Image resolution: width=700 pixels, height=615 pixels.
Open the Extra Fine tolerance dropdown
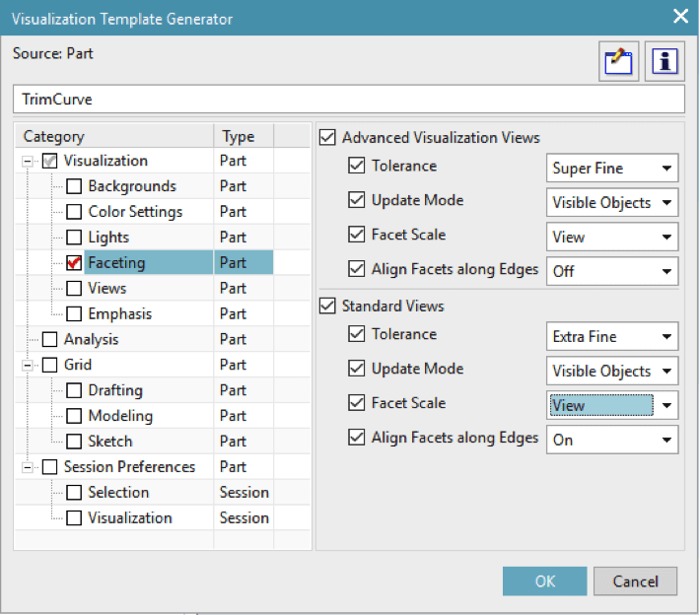tap(612, 336)
